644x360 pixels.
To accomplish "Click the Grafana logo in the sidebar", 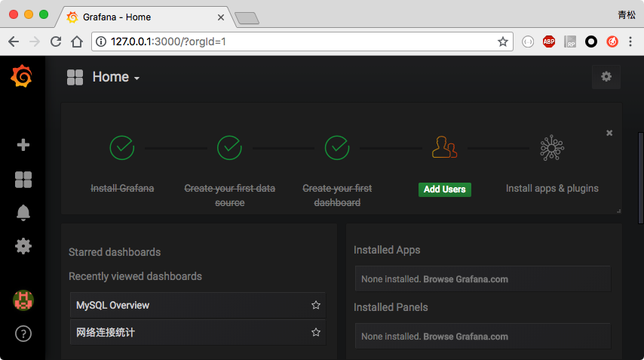I will 21,76.
